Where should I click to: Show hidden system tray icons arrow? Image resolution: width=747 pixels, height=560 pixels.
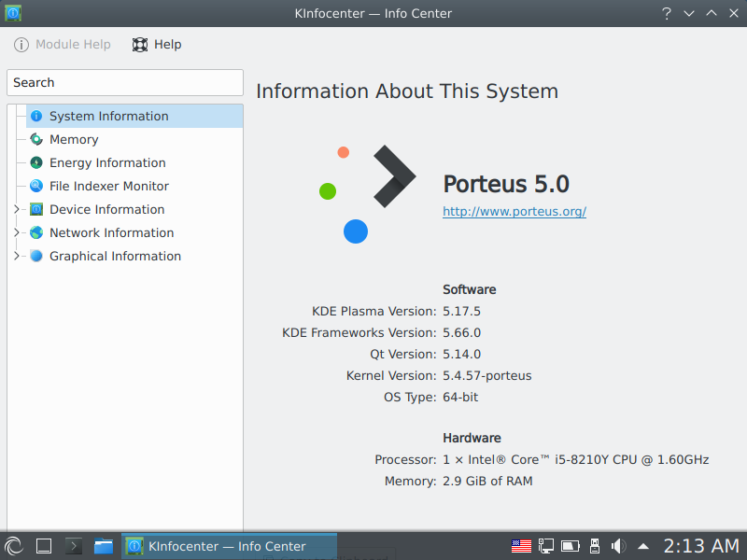(643, 546)
